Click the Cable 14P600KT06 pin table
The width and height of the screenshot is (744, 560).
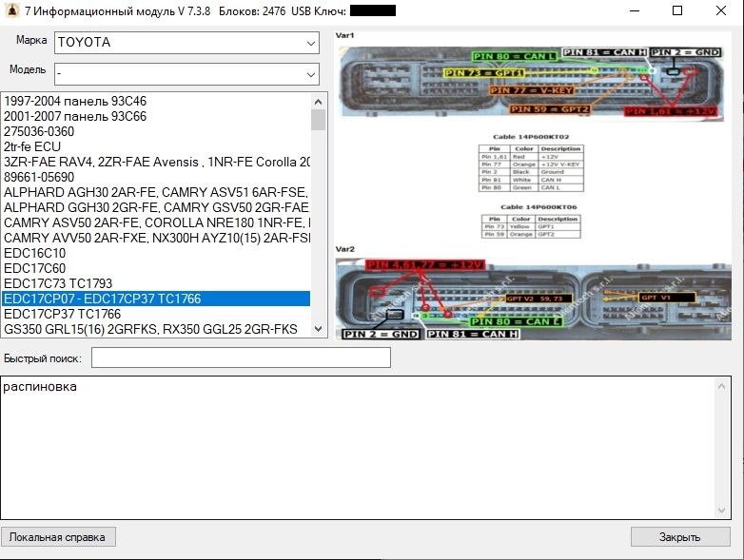point(531,226)
